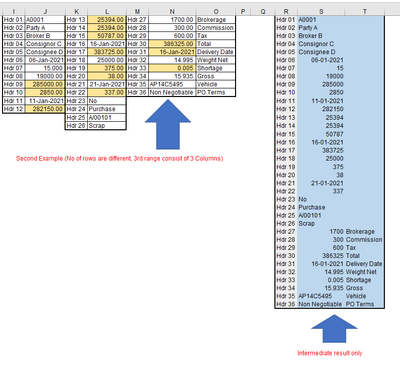The image size is (400, 365).
Task: Select column M header
Action: pyautogui.click(x=137, y=11)
